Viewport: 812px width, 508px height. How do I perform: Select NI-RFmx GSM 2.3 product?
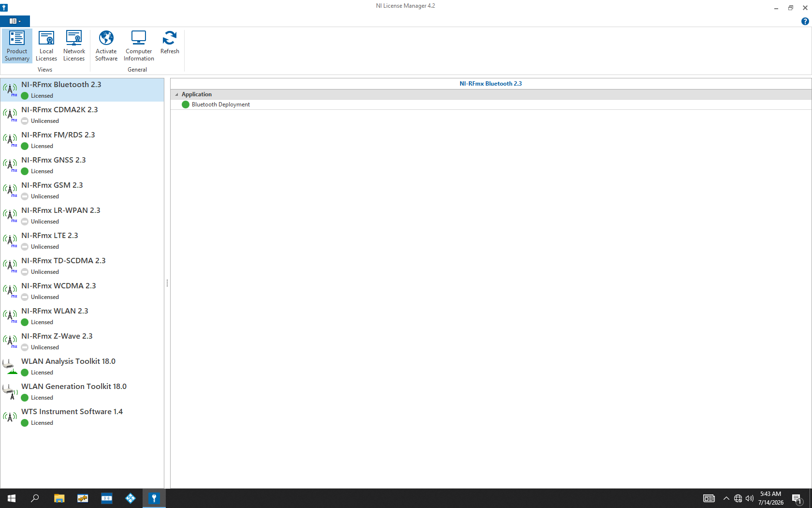click(82, 190)
